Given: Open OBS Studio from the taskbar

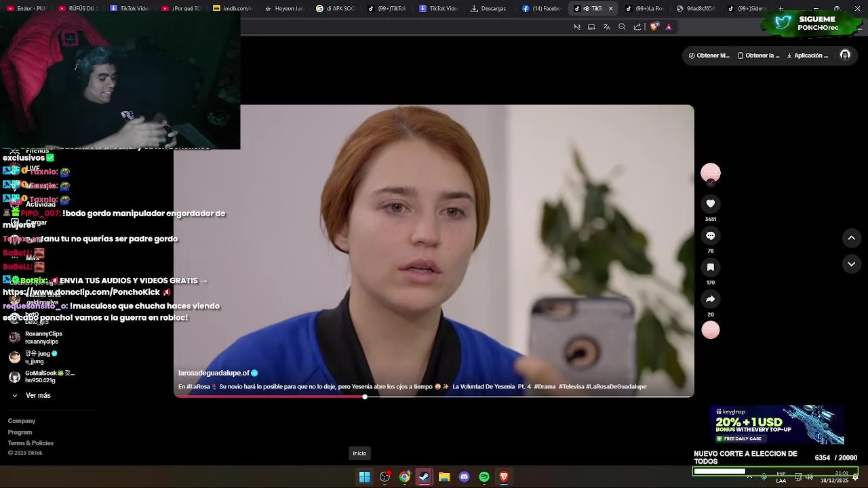Looking at the screenshot, I should click(x=384, y=477).
